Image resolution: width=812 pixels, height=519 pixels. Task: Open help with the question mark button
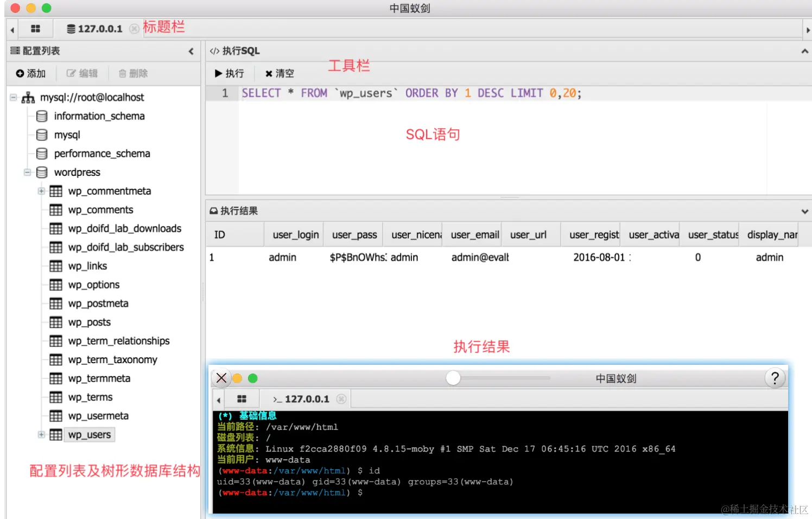(775, 378)
